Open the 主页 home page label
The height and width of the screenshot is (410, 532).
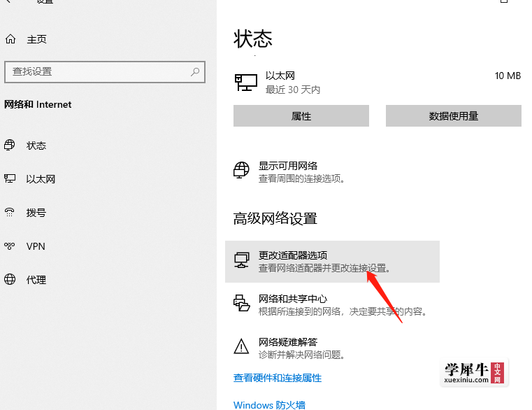pos(36,39)
